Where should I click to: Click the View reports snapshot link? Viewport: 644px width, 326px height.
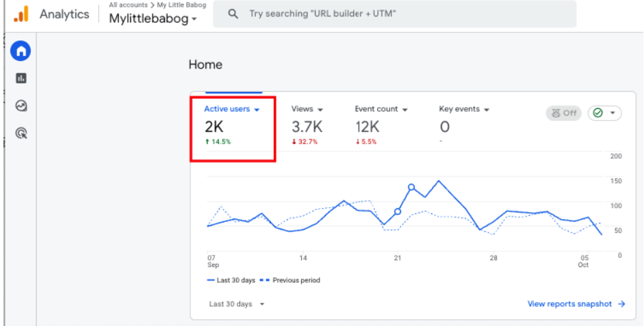point(569,304)
